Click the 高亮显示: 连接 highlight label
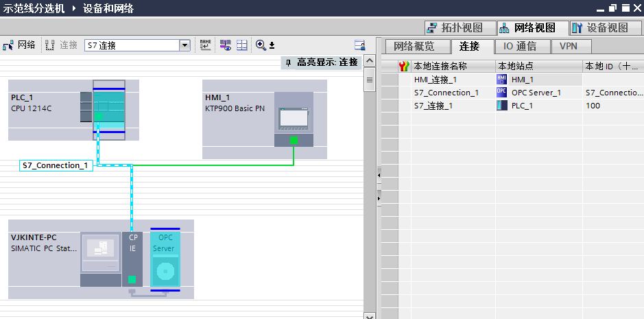The width and height of the screenshot is (644, 319). click(327, 62)
